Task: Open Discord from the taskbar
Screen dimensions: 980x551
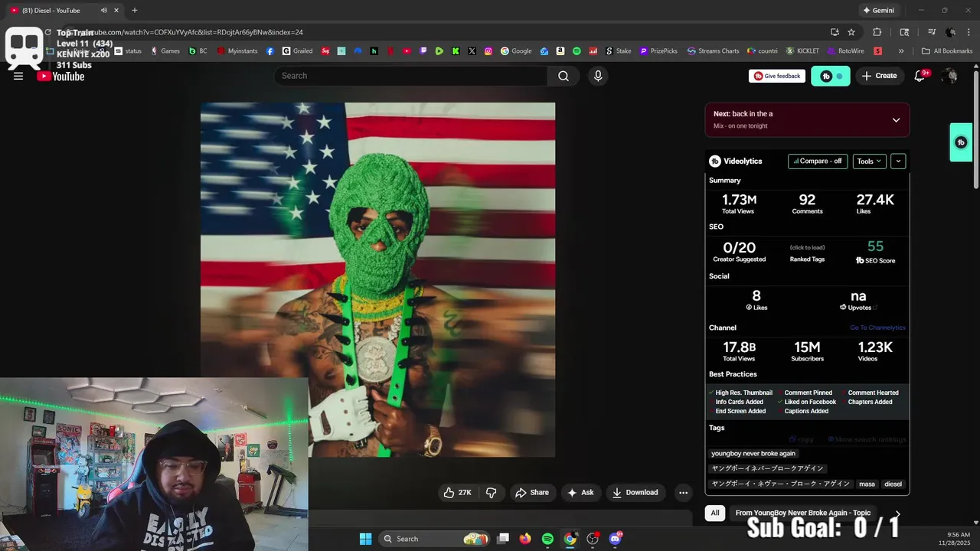Action: coord(615,539)
